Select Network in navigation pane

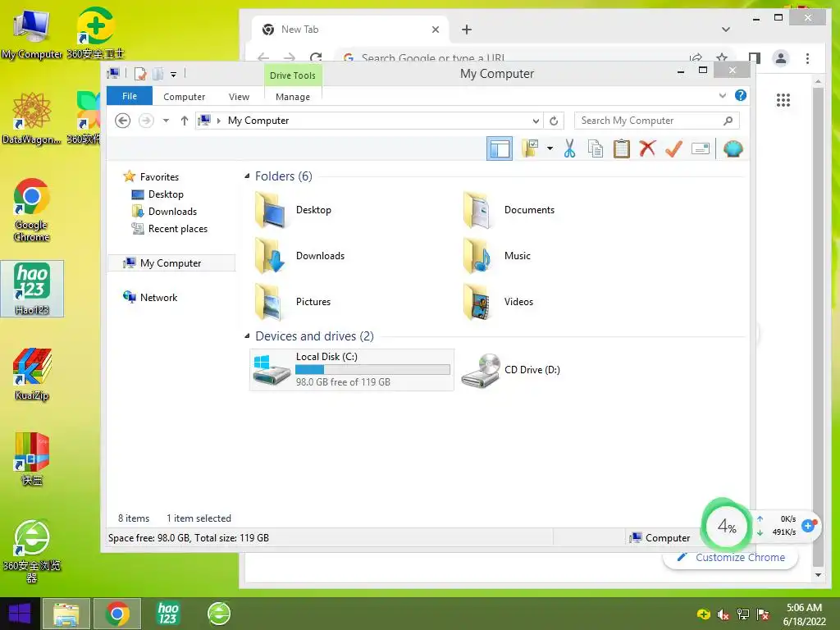coord(158,297)
